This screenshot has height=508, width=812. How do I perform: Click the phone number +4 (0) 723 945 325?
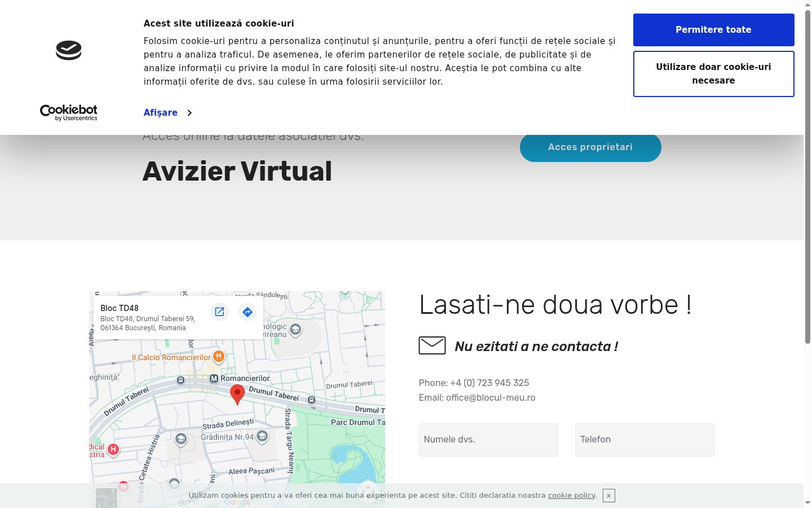pyautogui.click(x=489, y=383)
